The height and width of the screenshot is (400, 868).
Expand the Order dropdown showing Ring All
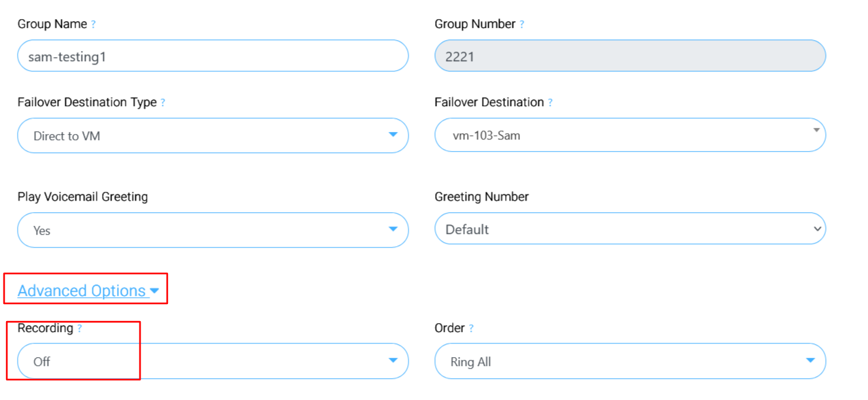pos(629,361)
